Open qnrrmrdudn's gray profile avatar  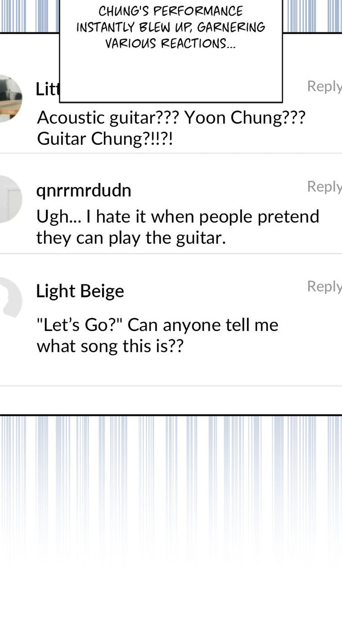11,199
